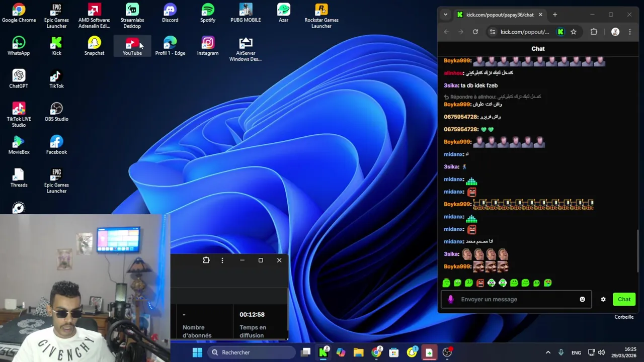
Task: Open the Chrome three-dot menu
Action: (629, 32)
